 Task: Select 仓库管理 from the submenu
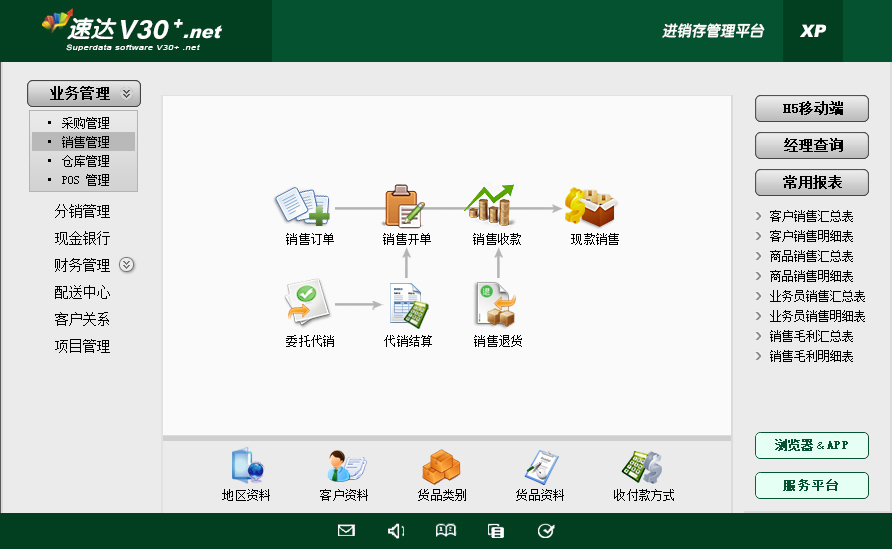pyautogui.click(x=85, y=161)
